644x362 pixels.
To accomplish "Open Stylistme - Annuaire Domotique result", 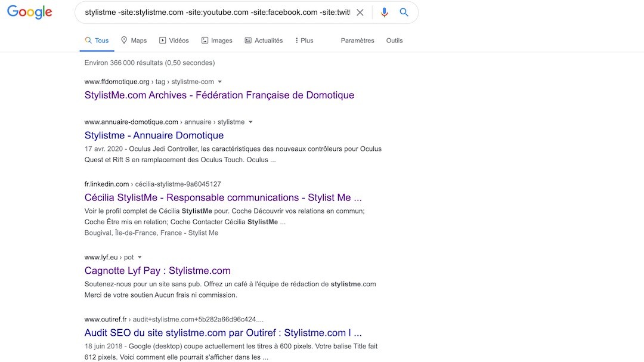I will coord(154,135).
